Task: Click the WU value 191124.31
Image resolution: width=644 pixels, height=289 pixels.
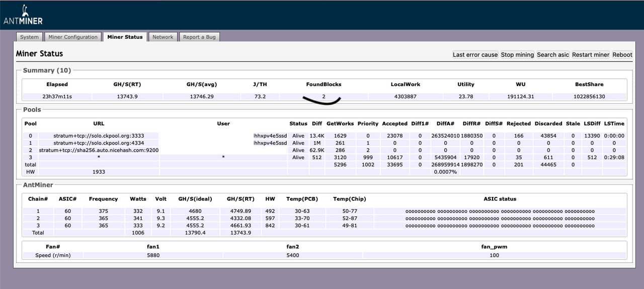Action: (x=520, y=97)
